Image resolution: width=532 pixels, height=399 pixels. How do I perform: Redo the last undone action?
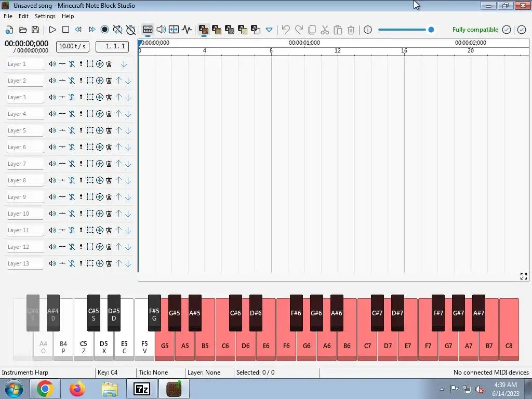click(x=299, y=30)
